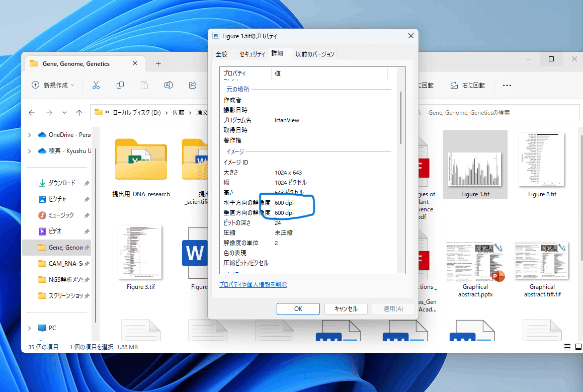This screenshot has height=392, width=583.
Task: Expand the PC tree node
Action: [29, 328]
